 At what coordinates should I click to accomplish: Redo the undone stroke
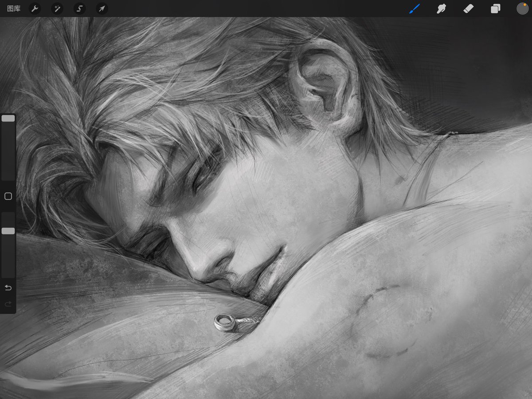8,304
